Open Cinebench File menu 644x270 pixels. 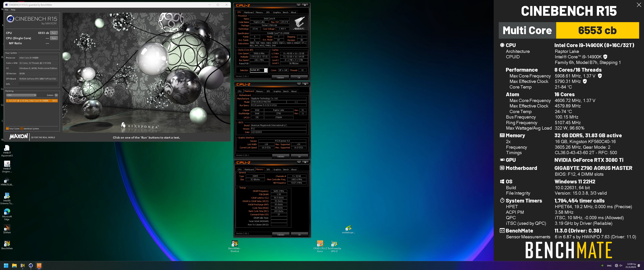[x=7, y=10]
